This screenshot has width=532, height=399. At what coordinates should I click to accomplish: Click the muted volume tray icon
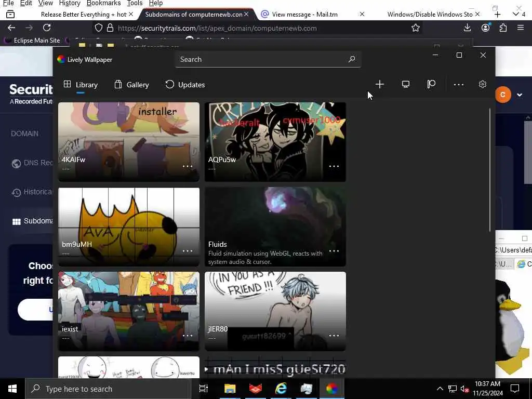465,389
